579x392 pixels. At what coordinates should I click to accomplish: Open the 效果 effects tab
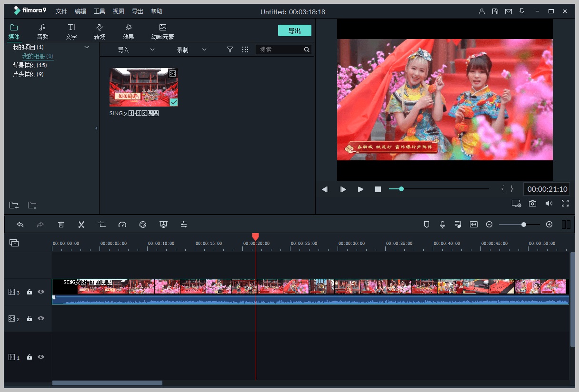[x=128, y=31]
